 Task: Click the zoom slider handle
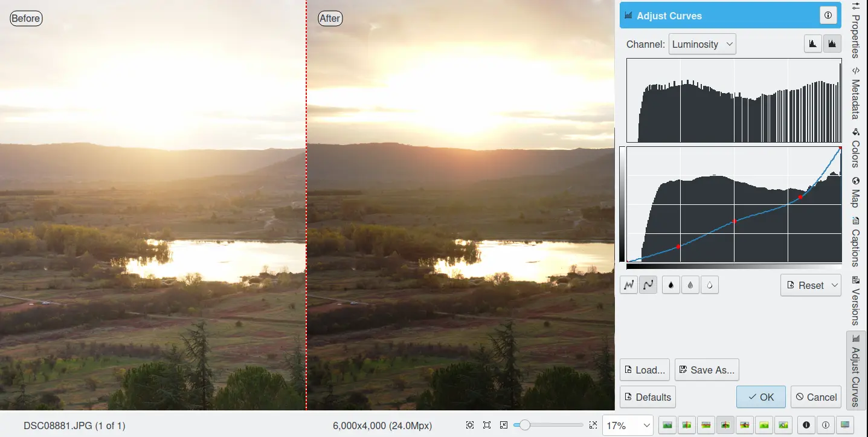tap(525, 426)
